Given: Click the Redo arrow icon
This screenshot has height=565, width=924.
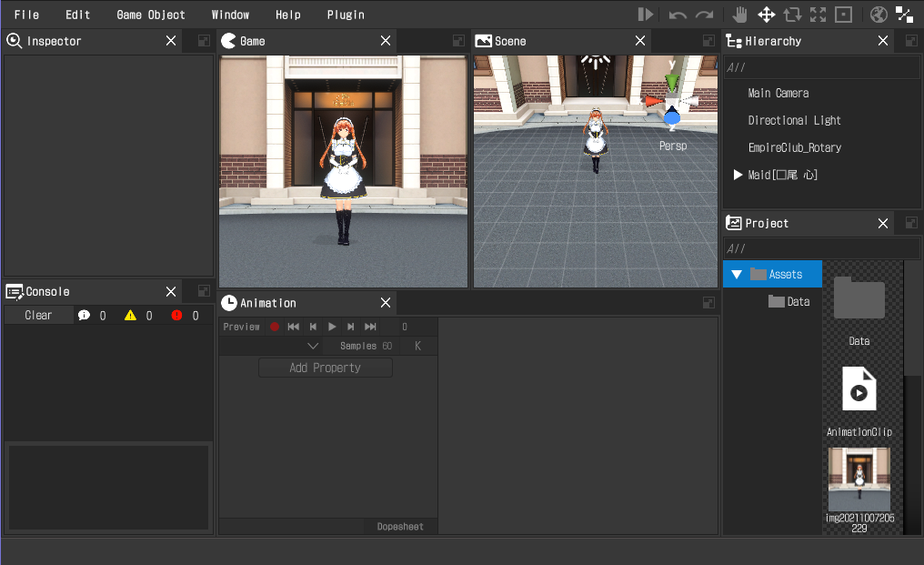Looking at the screenshot, I should pos(704,15).
